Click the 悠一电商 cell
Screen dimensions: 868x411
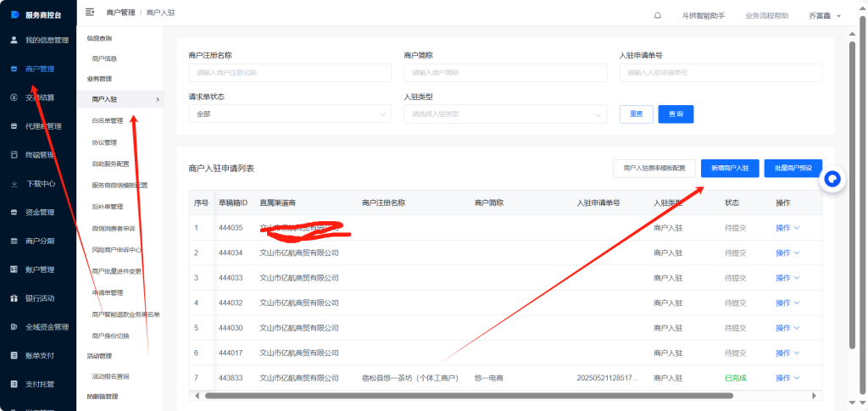coord(489,378)
